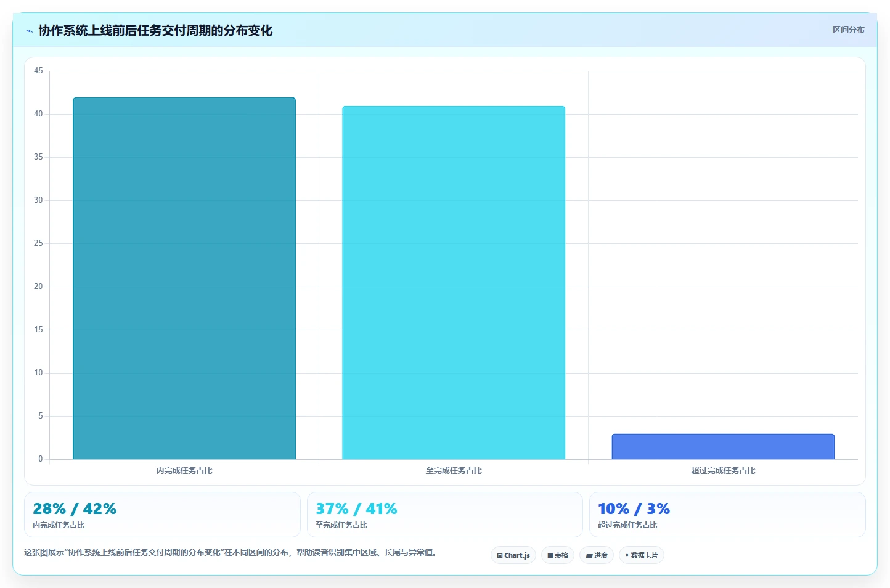This screenshot has height=588, width=890.
Task: Click the y-axis value 45
Action: (38, 71)
